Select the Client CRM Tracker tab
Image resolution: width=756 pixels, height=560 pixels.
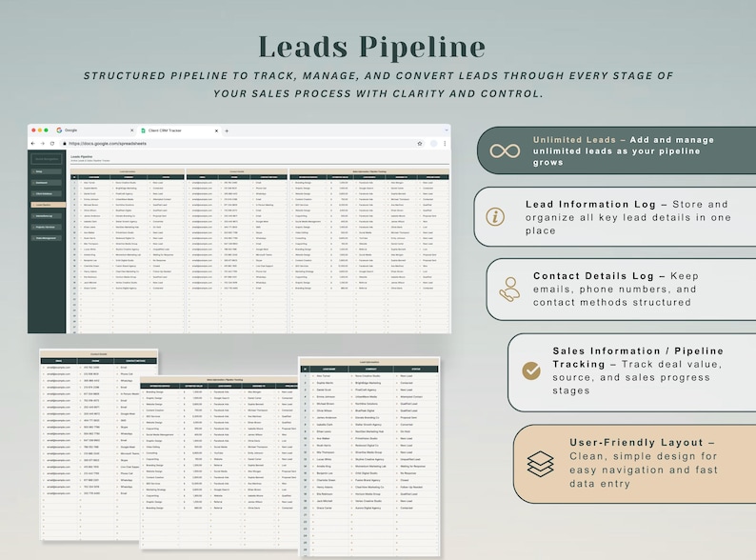(179, 130)
